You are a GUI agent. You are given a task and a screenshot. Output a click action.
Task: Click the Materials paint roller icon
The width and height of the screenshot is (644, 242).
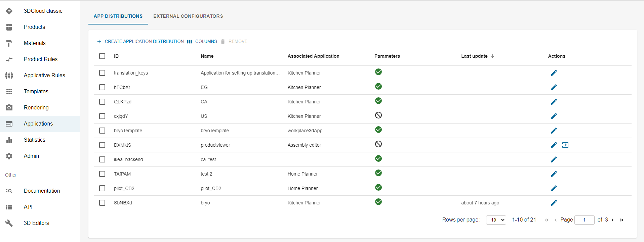pyautogui.click(x=9, y=43)
